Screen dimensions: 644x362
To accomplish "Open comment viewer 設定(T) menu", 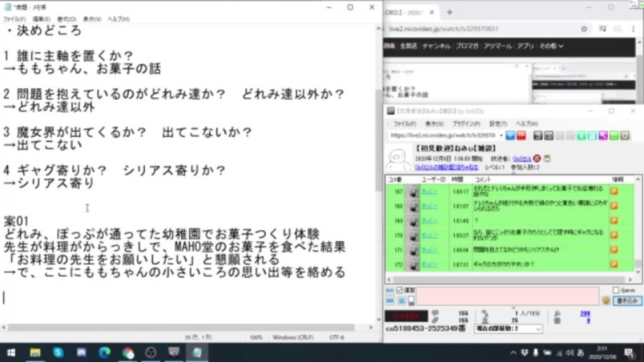I will 498,123.
